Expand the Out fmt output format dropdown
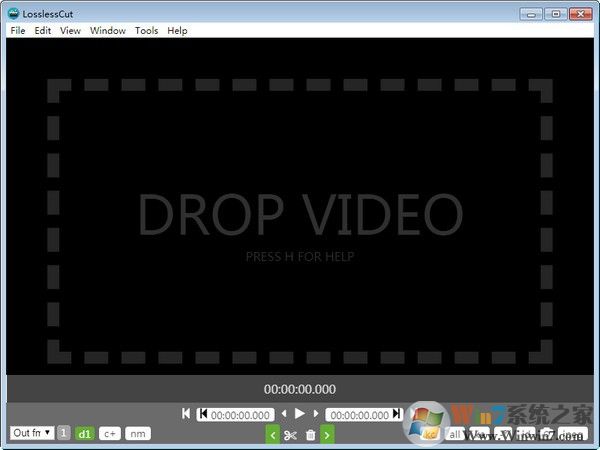 [32, 433]
